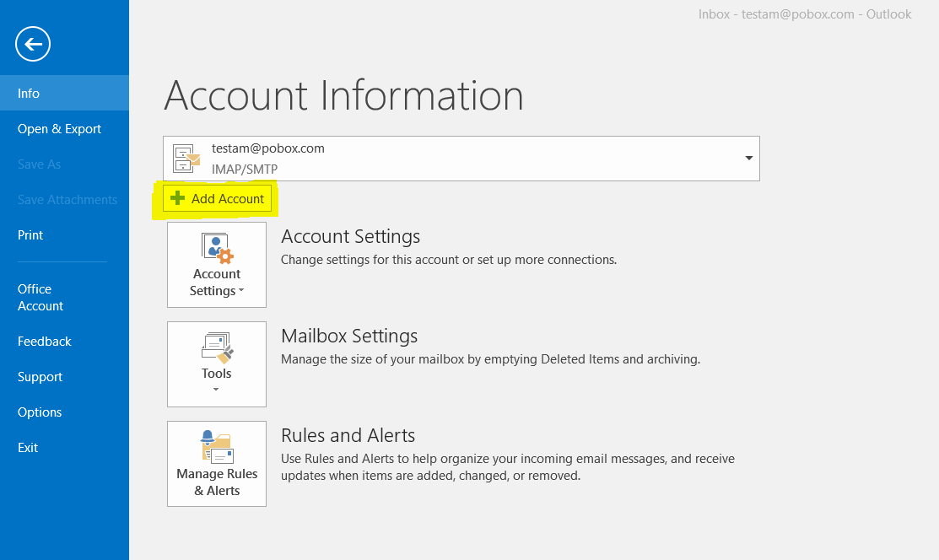This screenshot has width=939, height=560.
Task: Open the Tools dropdown menu label
Action: click(216, 373)
